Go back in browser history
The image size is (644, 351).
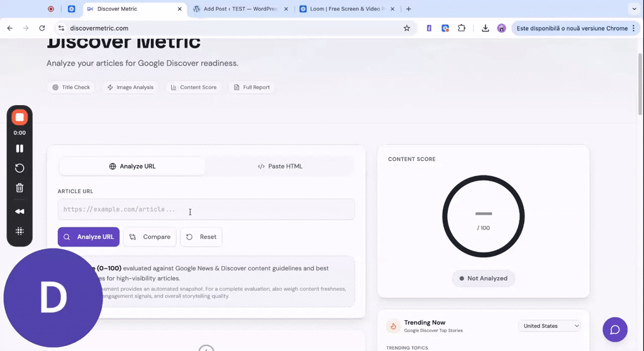coord(10,28)
